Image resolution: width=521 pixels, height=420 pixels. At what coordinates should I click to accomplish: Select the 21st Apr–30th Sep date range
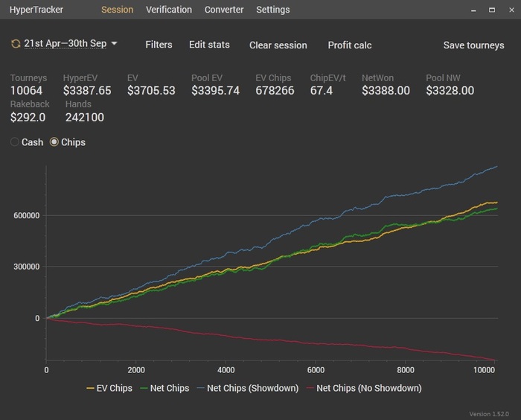pos(65,43)
